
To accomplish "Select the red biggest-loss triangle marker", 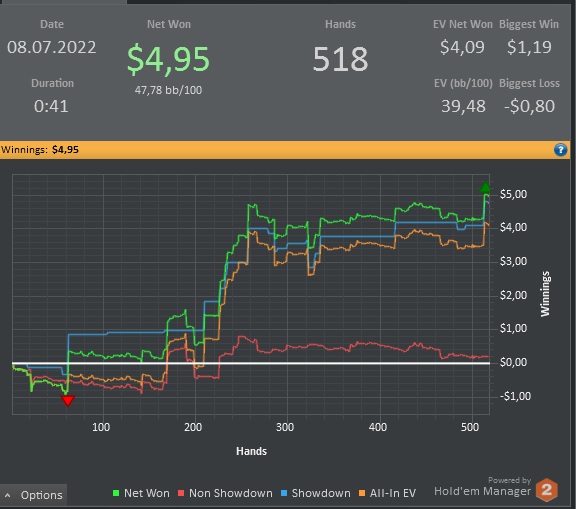I will point(68,400).
